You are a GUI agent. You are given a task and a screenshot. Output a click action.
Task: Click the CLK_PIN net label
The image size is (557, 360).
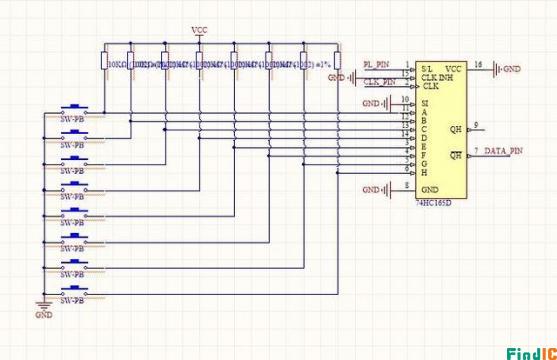(379, 82)
